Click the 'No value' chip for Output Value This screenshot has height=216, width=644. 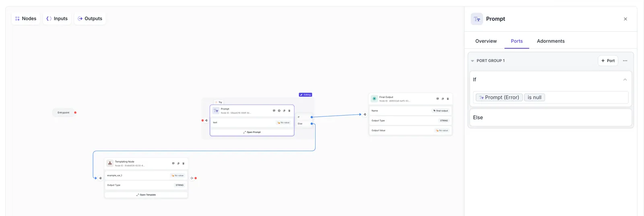[442, 131]
